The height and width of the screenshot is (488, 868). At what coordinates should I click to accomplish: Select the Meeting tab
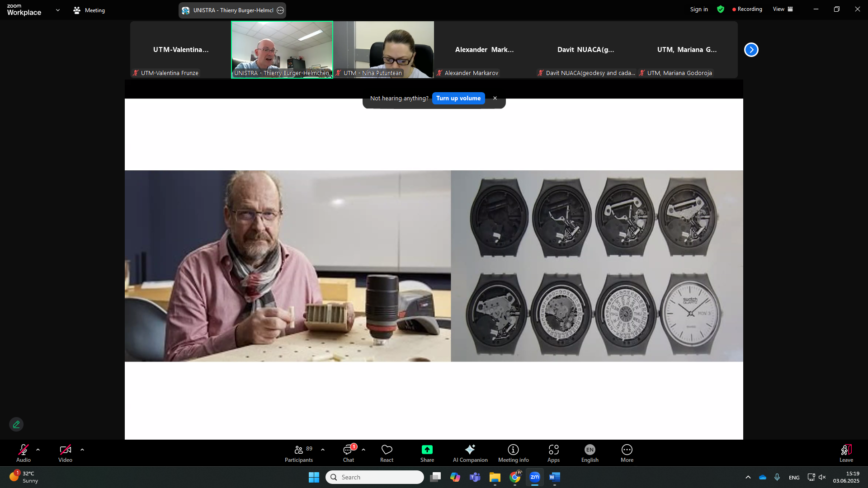click(89, 10)
